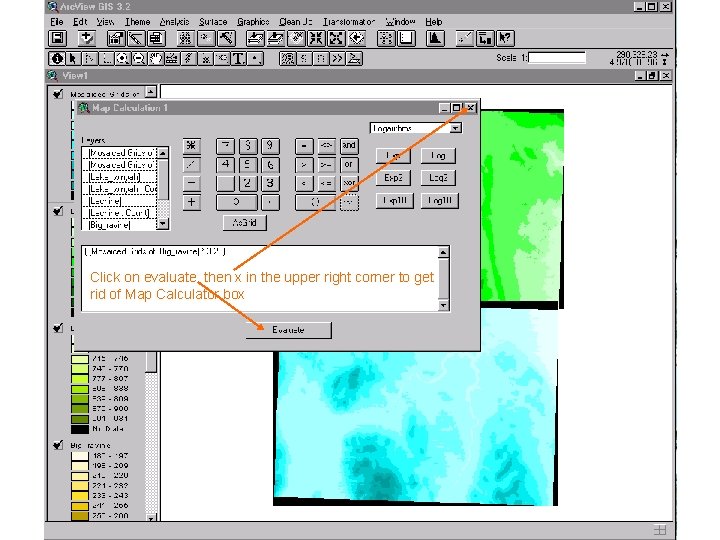Click the Log function button
Screen dimensions: 720x540
tap(438, 156)
